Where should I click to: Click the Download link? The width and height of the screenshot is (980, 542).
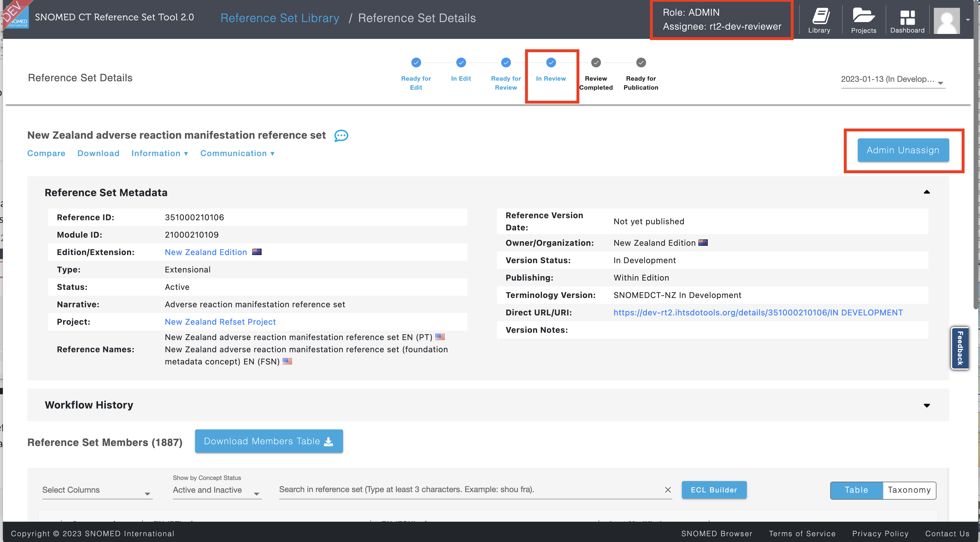[98, 153]
